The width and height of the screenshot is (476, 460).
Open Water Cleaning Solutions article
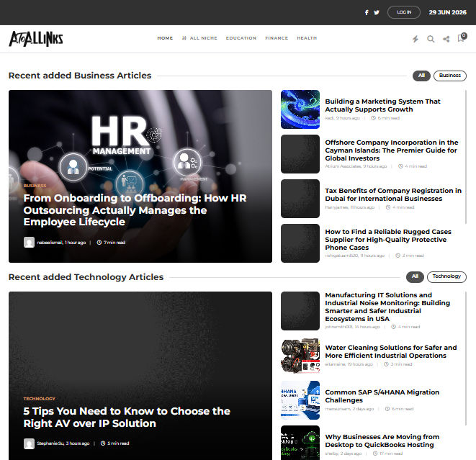[x=391, y=351]
